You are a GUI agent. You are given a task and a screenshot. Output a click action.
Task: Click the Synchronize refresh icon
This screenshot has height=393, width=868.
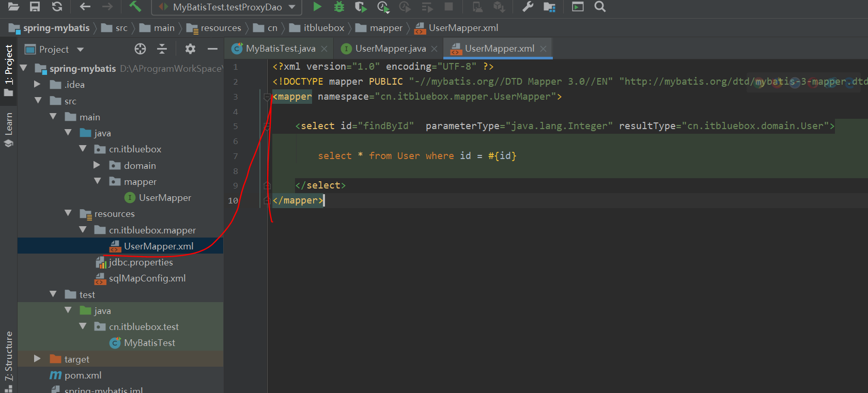click(x=57, y=7)
